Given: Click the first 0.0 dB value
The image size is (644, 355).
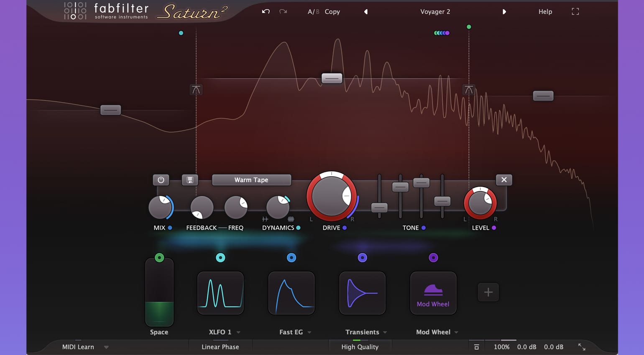Looking at the screenshot, I should 526,347.
